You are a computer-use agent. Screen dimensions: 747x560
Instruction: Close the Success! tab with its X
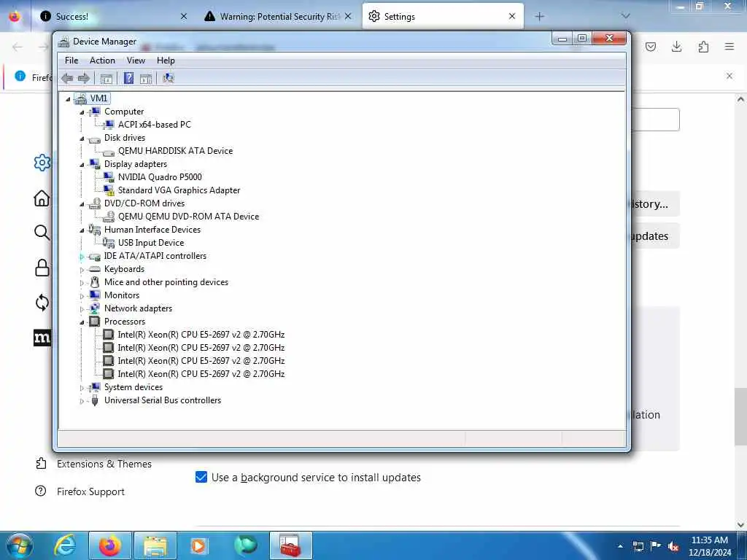(x=184, y=16)
